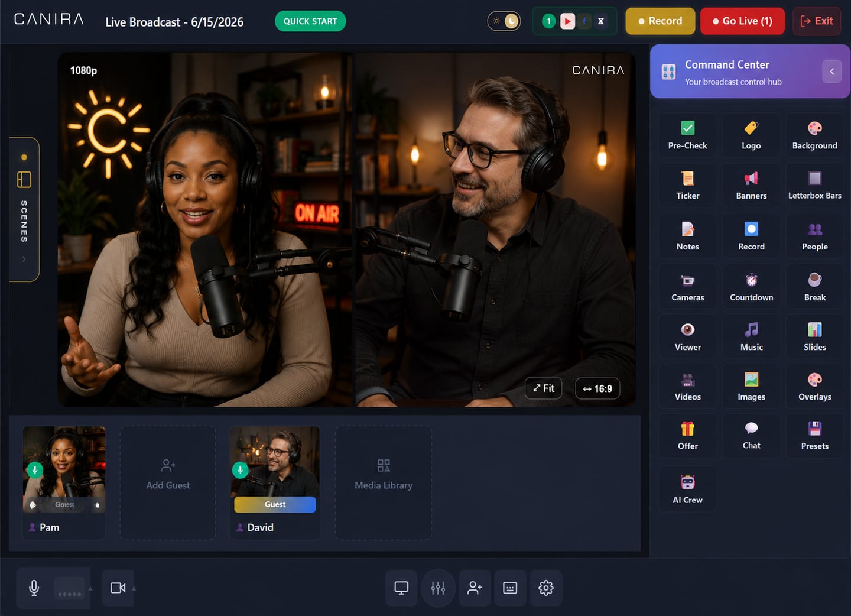
Task: Open the Offer gift tool
Action: tap(687, 436)
